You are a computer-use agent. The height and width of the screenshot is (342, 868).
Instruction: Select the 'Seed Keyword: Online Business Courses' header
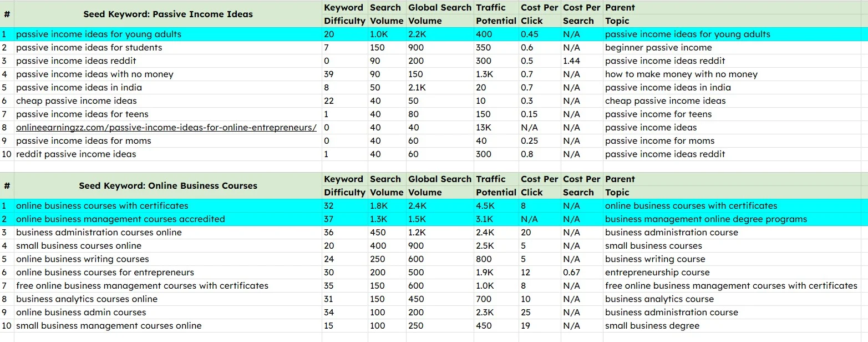[168, 186]
